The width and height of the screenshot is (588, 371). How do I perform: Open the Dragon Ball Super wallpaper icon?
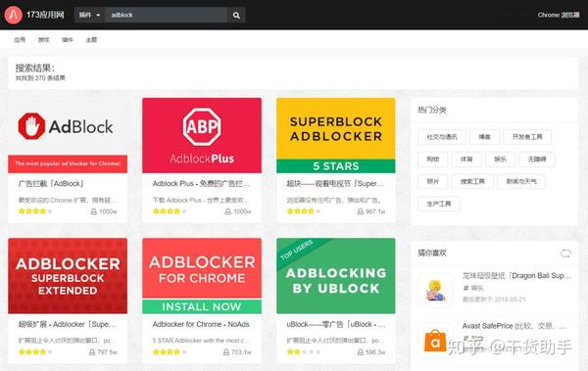pyautogui.click(x=435, y=290)
